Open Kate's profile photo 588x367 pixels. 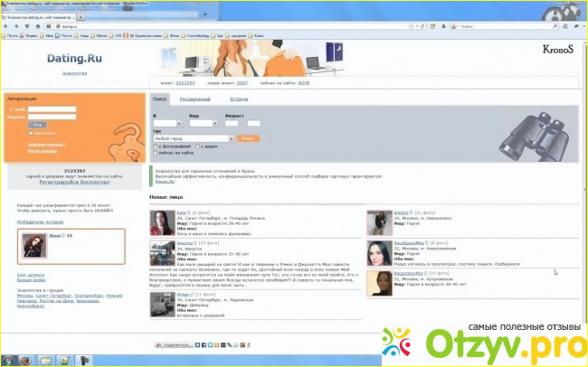[163, 221]
